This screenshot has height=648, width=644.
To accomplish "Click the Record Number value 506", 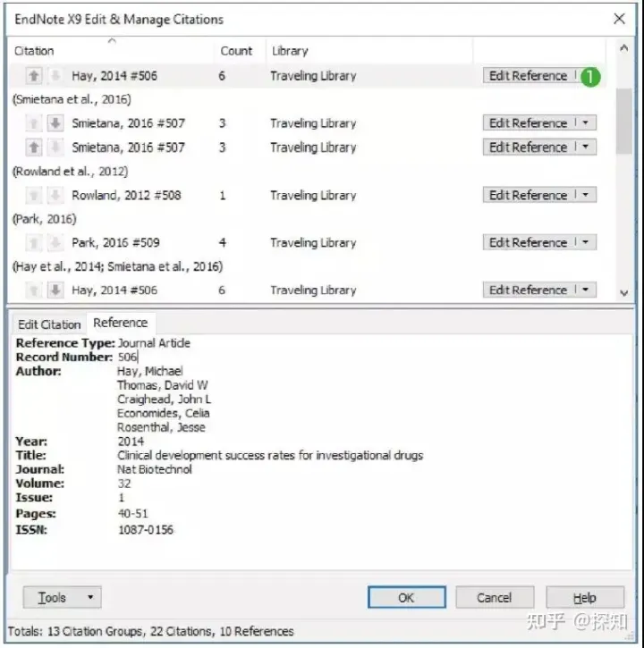I will 127,357.
